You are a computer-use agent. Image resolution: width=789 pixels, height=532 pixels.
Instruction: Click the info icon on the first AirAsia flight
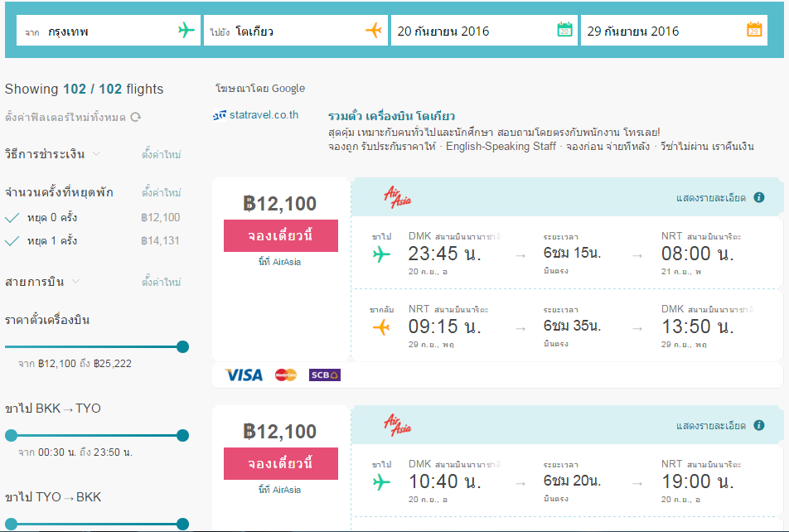click(759, 197)
